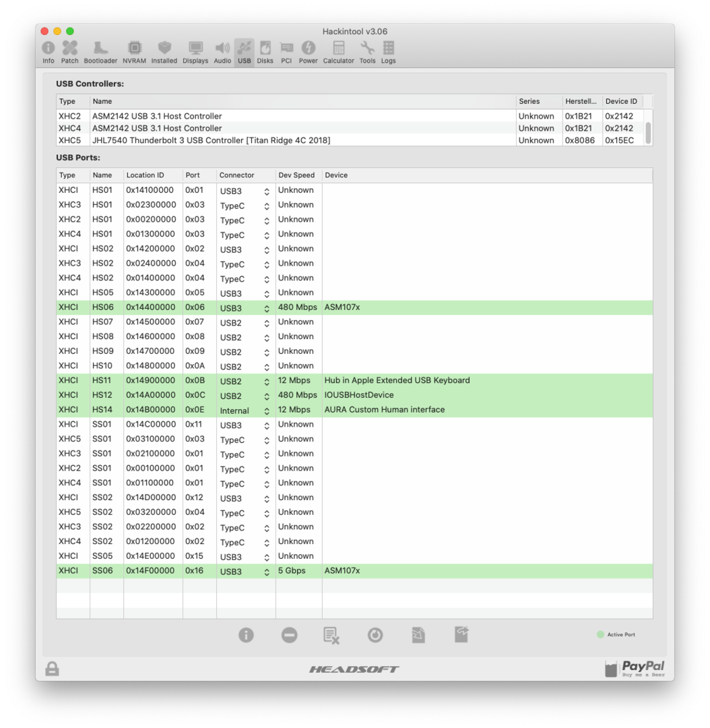
Task: Select the USB toolbar section
Action: (x=244, y=53)
